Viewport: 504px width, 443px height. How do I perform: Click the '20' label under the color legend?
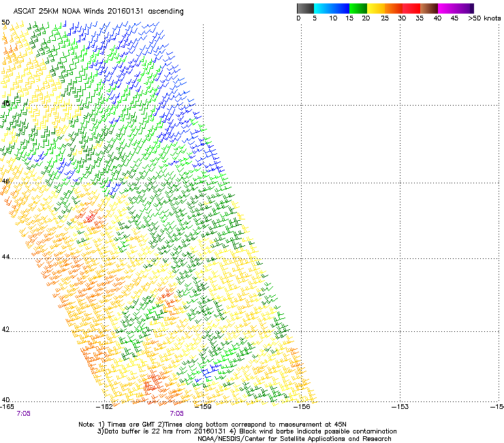(366, 18)
